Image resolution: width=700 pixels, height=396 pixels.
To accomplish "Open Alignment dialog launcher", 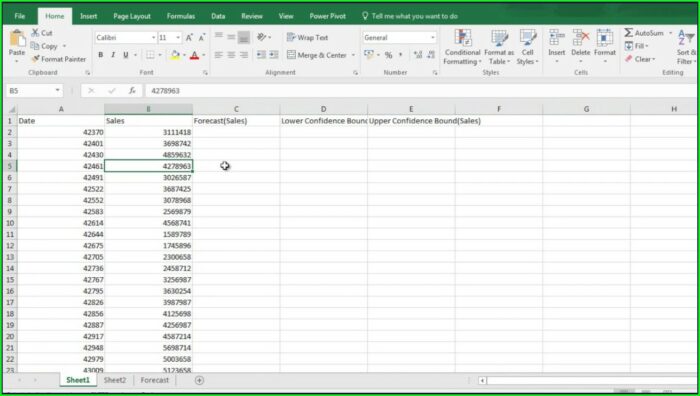I will tap(356, 73).
